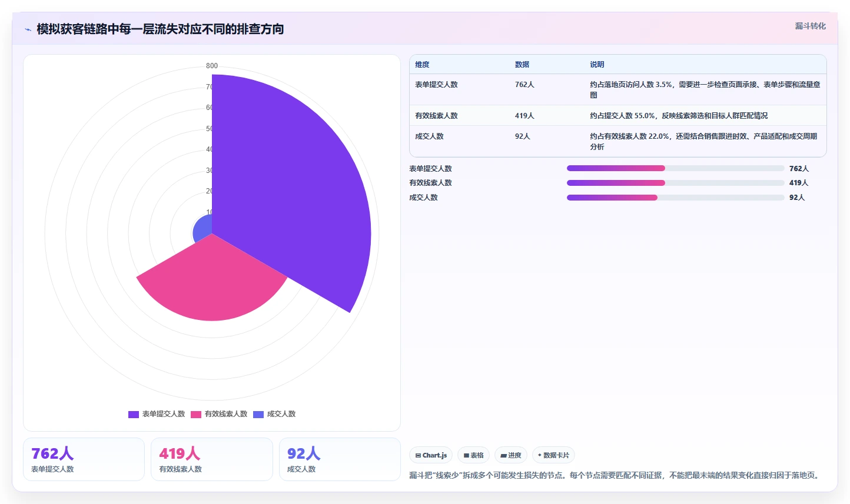Image resolution: width=850 pixels, height=504 pixels.
Task: Click the 有效线索人数 progress bar
Action: pyautogui.click(x=675, y=183)
